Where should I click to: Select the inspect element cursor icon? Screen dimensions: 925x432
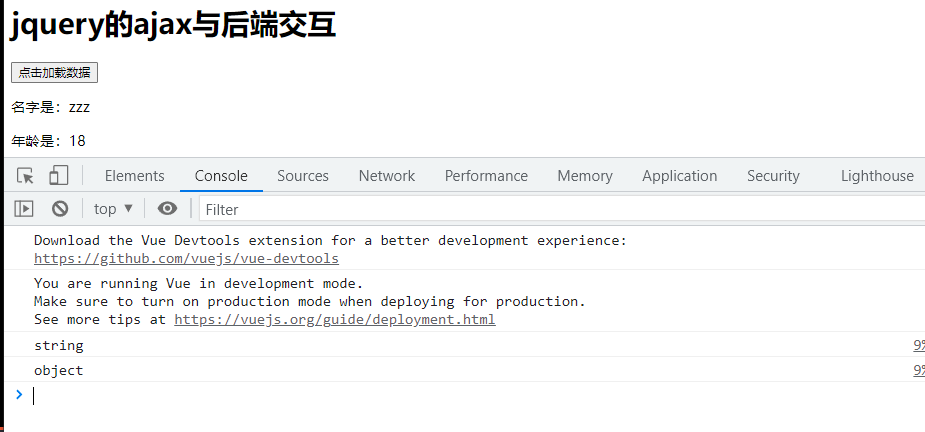click(x=26, y=176)
